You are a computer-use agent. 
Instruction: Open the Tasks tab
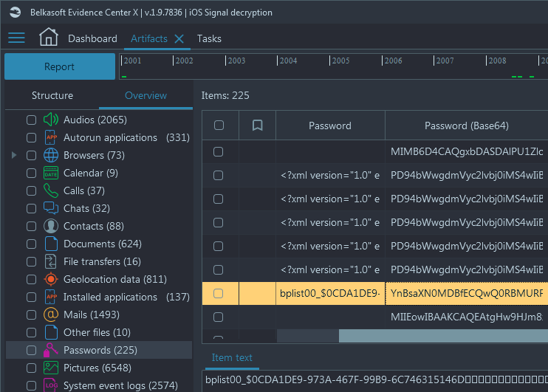coord(209,38)
